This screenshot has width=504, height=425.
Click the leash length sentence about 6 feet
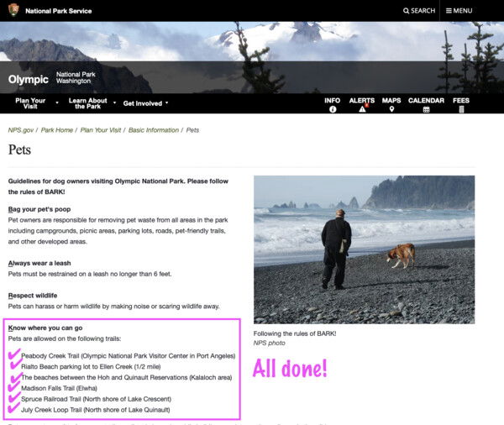(90, 274)
